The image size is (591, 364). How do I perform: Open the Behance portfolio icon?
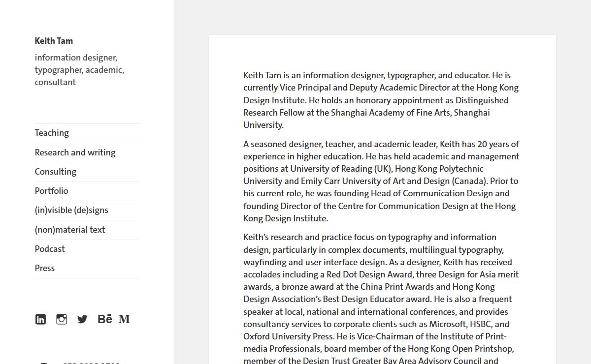click(x=104, y=319)
